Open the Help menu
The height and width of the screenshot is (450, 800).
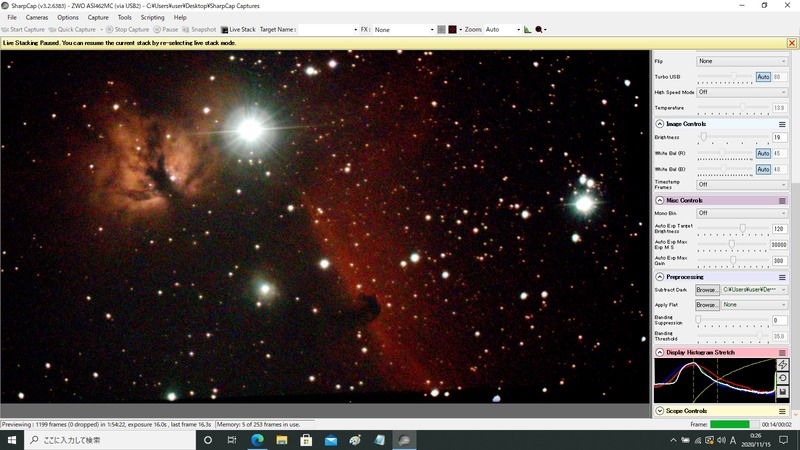[x=180, y=17]
